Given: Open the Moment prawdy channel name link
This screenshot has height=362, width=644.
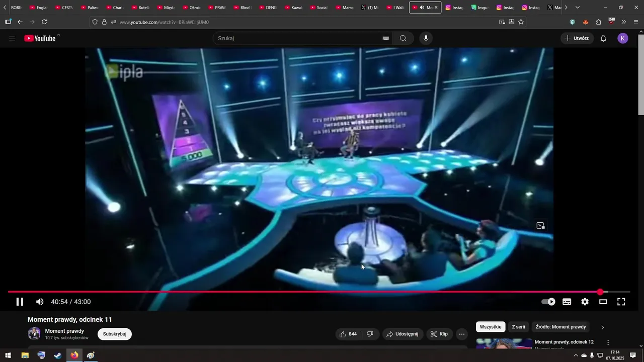Looking at the screenshot, I should pyautogui.click(x=64, y=331).
